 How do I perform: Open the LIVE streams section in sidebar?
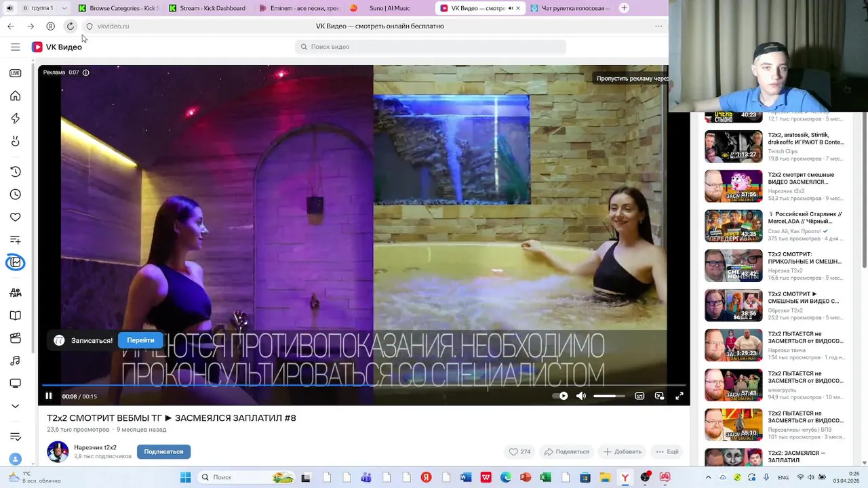click(15, 73)
